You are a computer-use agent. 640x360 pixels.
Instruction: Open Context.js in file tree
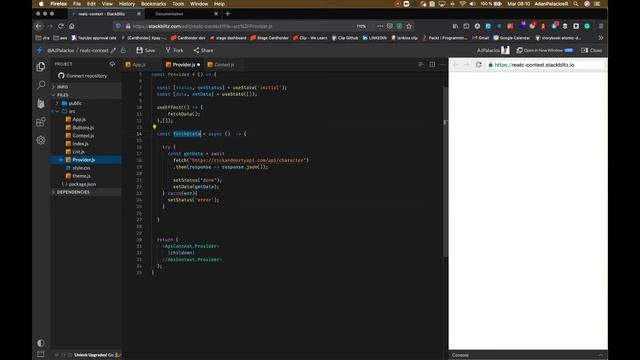point(83,136)
